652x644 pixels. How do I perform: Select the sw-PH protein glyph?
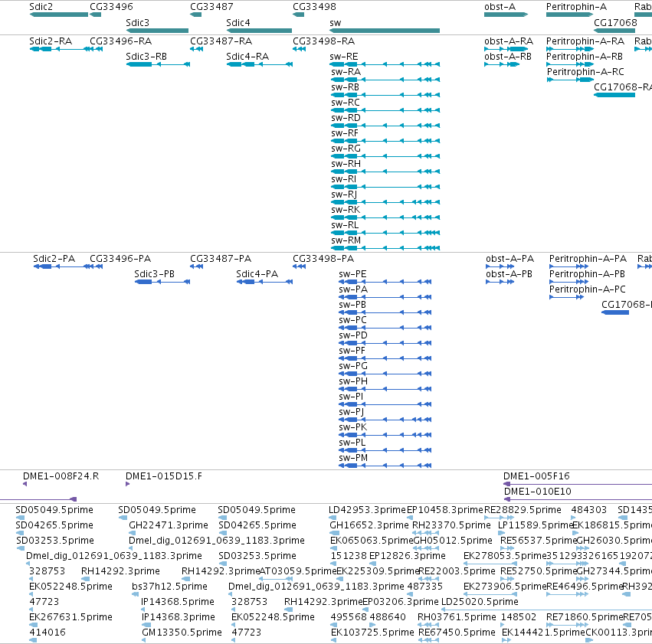385,389
